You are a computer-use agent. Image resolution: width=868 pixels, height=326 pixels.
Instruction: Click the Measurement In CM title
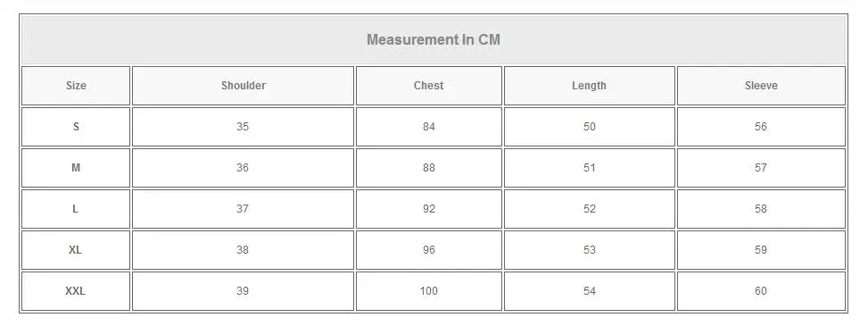click(434, 40)
